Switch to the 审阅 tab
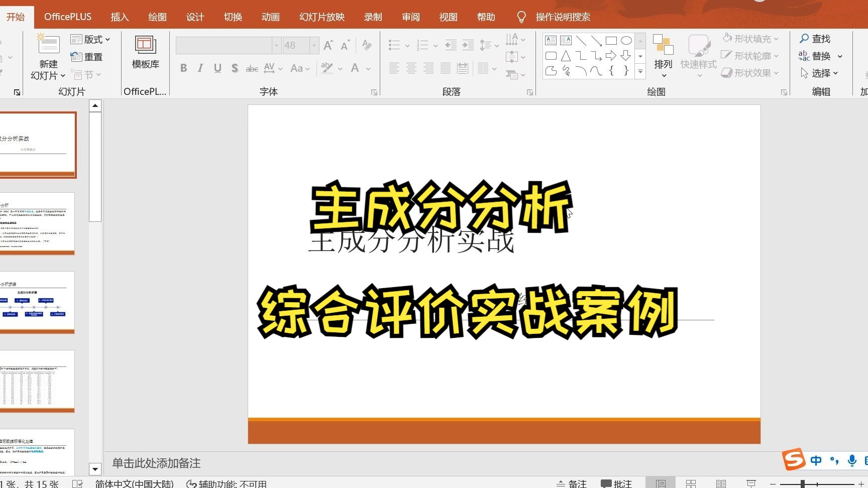 (x=410, y=17)
